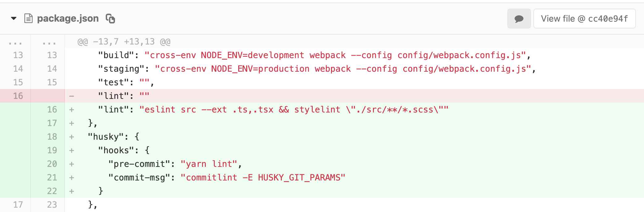Collapse the package.json diff with caret
Image resolution: width=644 pixels, height=212 pixels.
(x=14, y=19)
